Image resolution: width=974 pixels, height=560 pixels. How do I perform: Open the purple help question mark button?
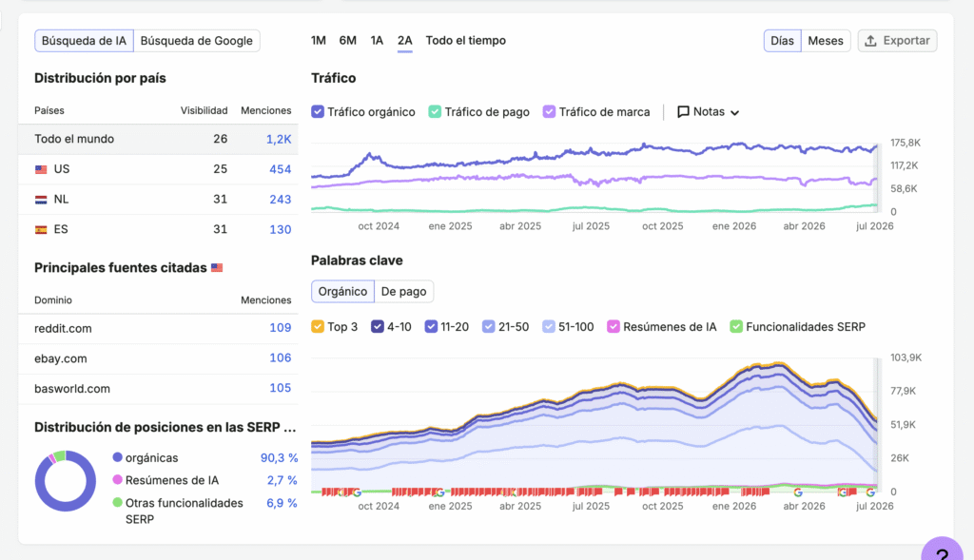(943, 550)
